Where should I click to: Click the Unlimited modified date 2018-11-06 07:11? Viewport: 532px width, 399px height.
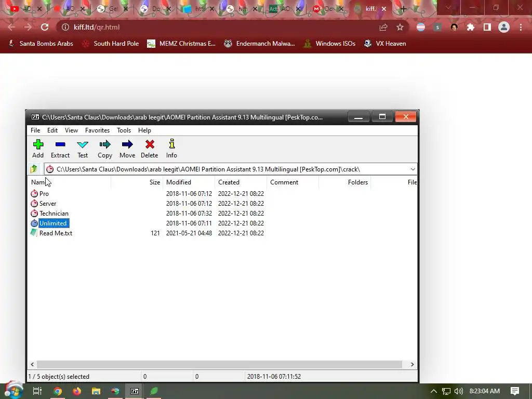pyautogui.click(x=189, y=223)
